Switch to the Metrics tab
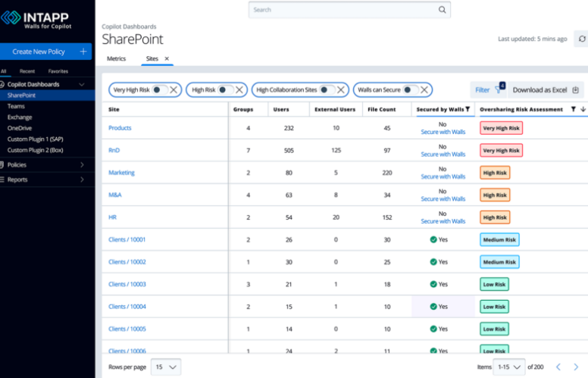The image size is (588, 378). coord(116,58)
